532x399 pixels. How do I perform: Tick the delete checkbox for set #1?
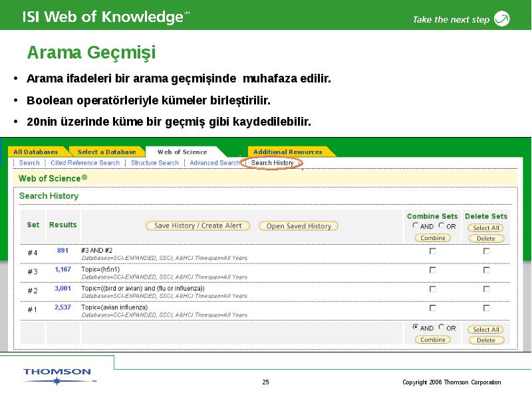coord(487,308)
